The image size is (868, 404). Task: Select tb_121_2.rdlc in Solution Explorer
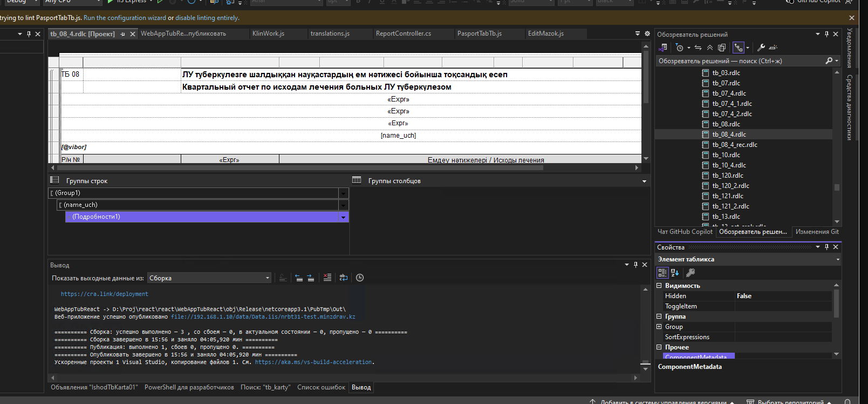pos(730,206)
